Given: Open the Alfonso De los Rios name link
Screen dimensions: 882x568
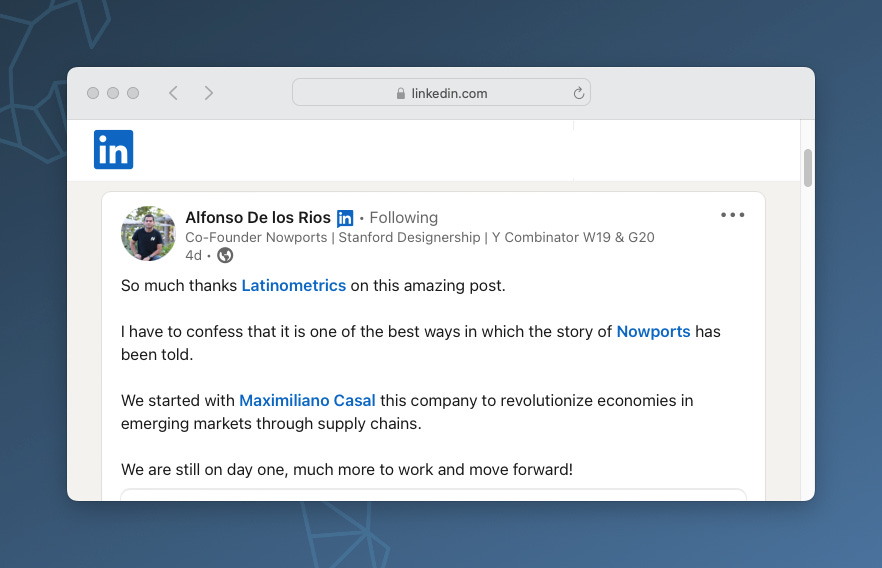Looking at the screenshot, I should [258, 218].
